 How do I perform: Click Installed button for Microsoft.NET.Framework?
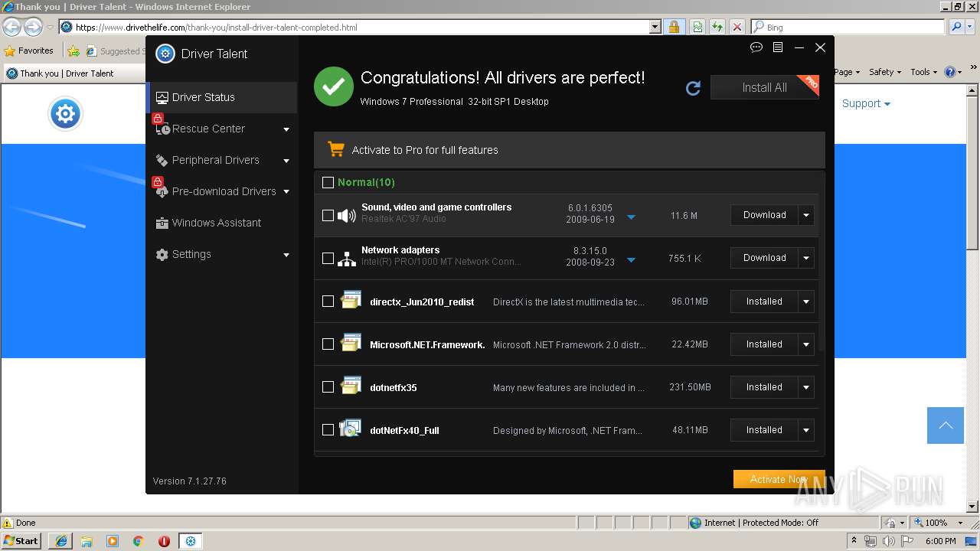click(764, 344)
